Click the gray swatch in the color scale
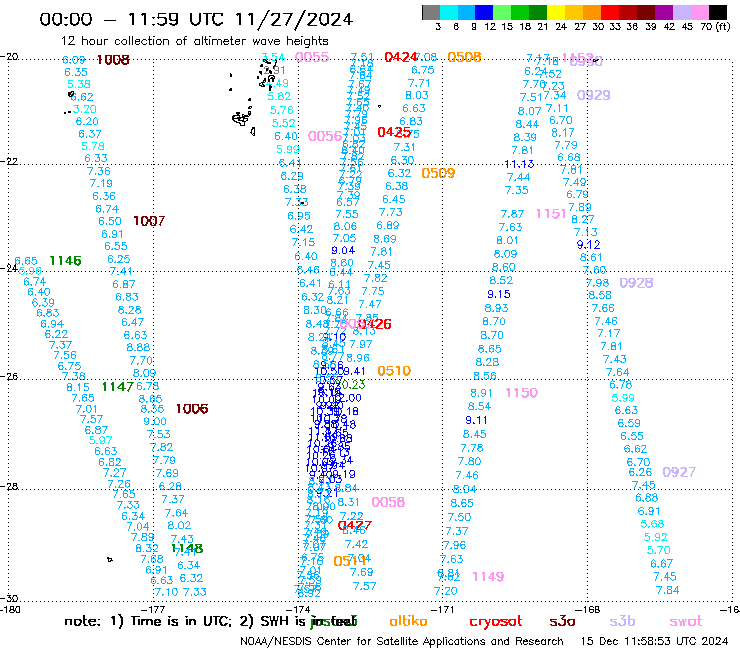The image size is (740, 650). pos(431,12)
